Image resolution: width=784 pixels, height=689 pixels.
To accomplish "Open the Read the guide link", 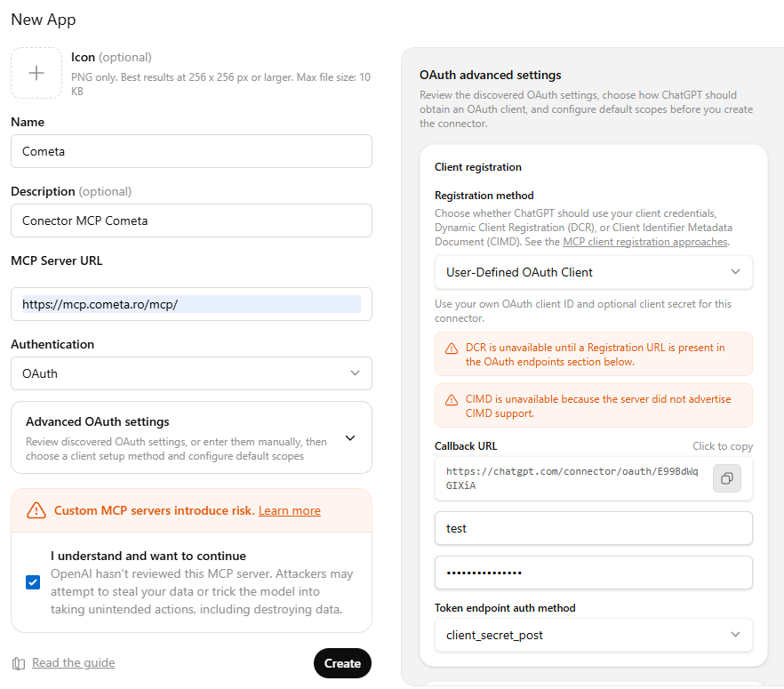I will point(74,662).
